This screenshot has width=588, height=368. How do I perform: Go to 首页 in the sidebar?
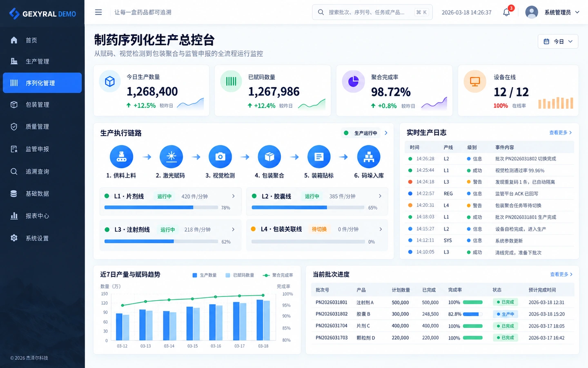42,40
